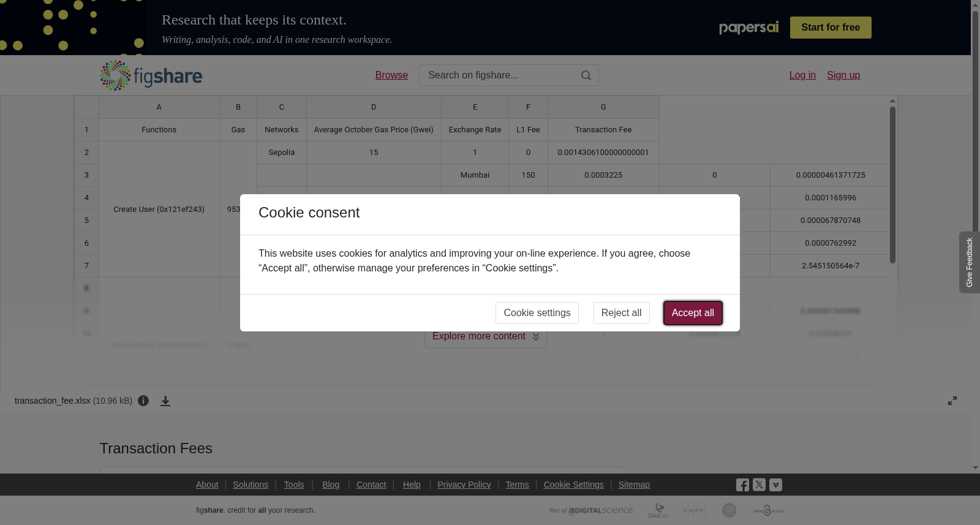Click Log in link
The image size is (980, 525).
(x=802, y=75)
